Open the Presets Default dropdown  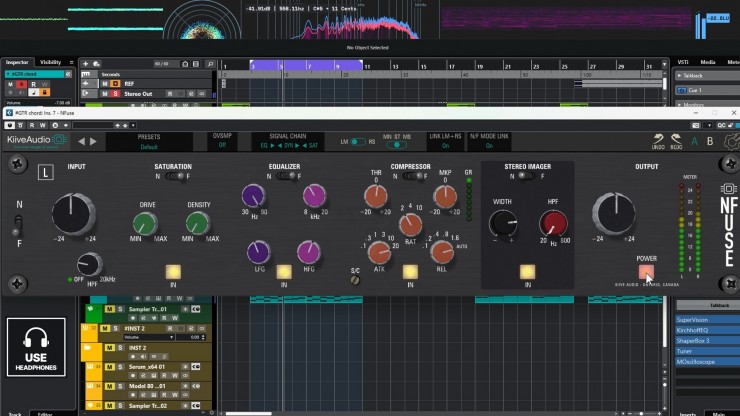click(148, 145)
